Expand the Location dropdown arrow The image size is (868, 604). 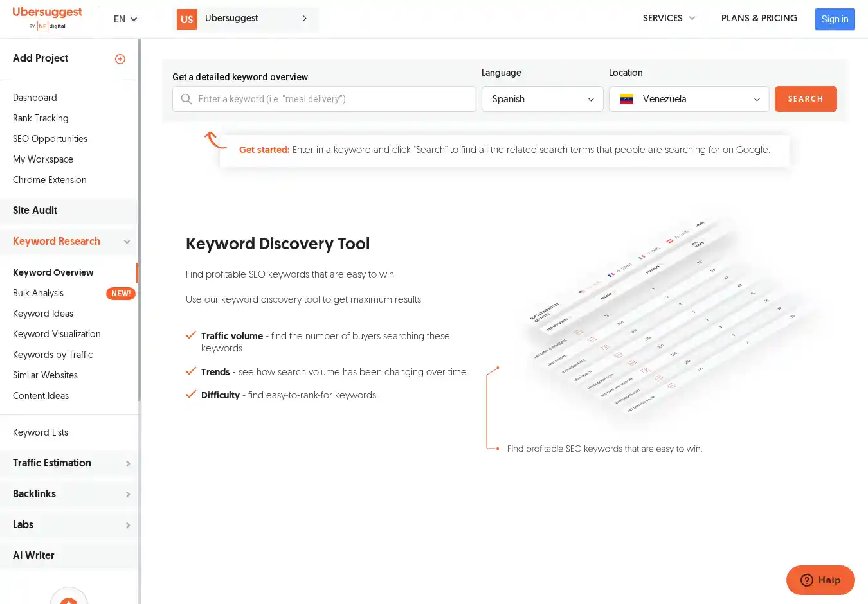(757, 99)
